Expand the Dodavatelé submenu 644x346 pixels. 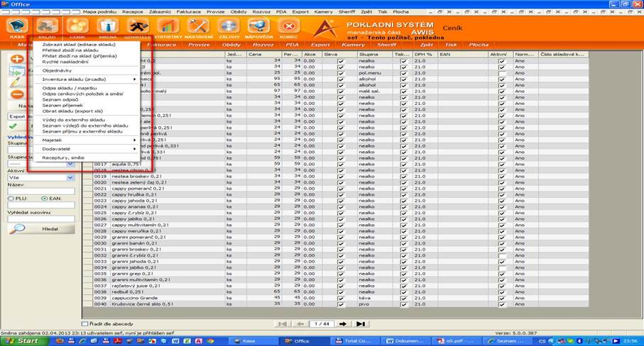point(86,149)
